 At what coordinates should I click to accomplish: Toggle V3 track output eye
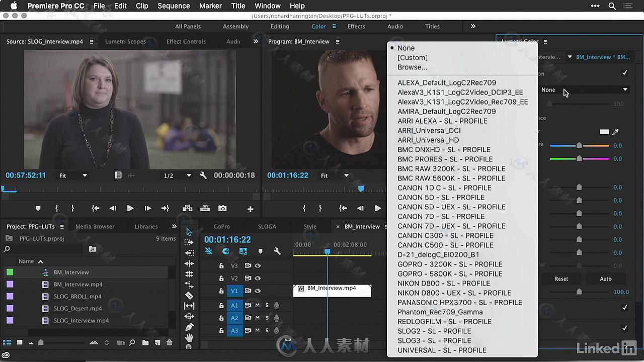click(x=258, y=265)
